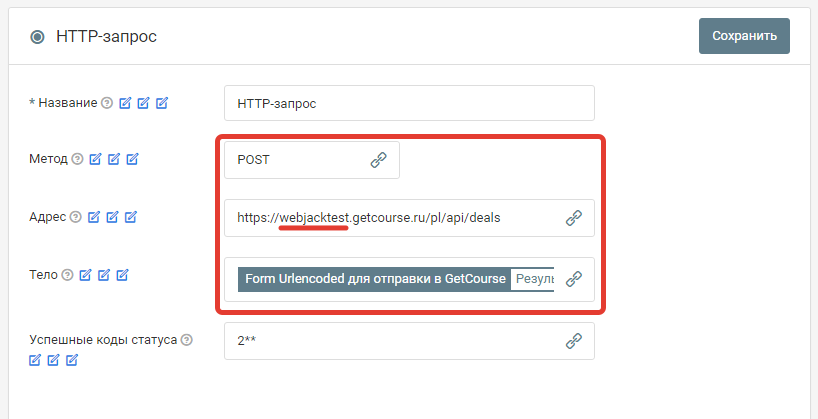Select the Form Urlencoded body tag
This screenshot has height=419, width=818.
(374, 279)
